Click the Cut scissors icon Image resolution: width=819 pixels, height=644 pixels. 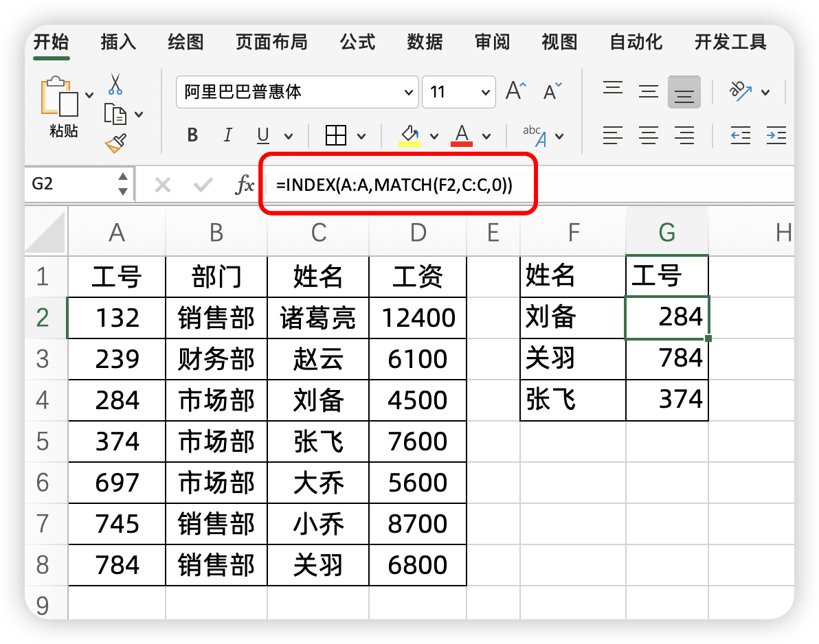pos(115,84)
